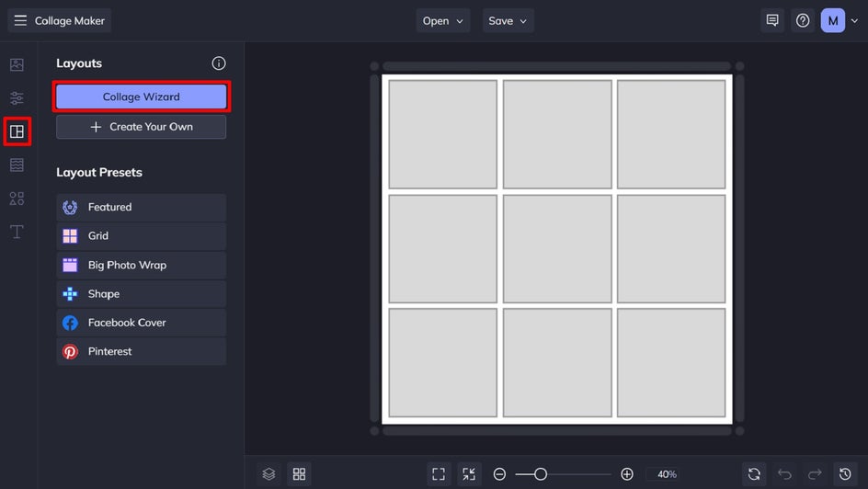The height and width of the screenshot is (489, 868).
Task: Click the reset rotate arrows icon
Action: (x=754, y=474)
